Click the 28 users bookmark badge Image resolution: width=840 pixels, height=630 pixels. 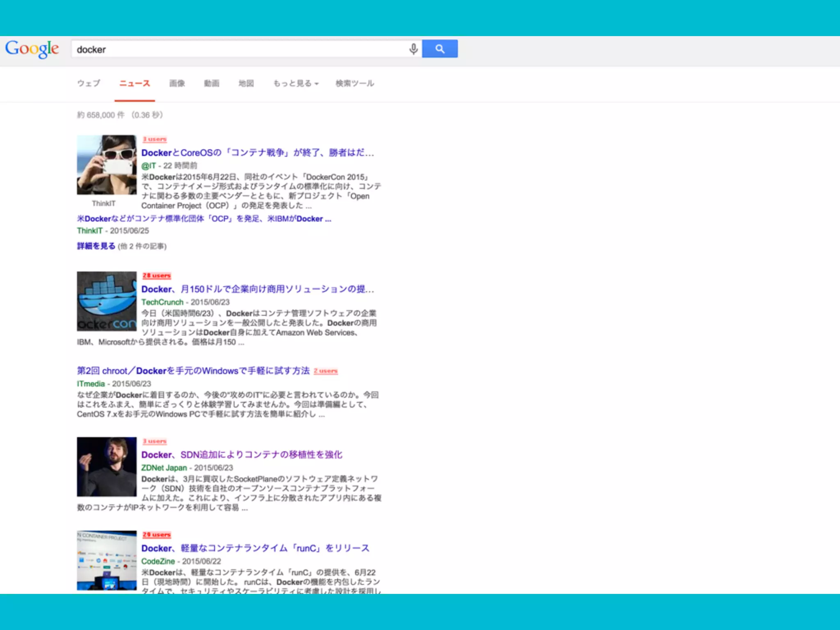[156, 276]
